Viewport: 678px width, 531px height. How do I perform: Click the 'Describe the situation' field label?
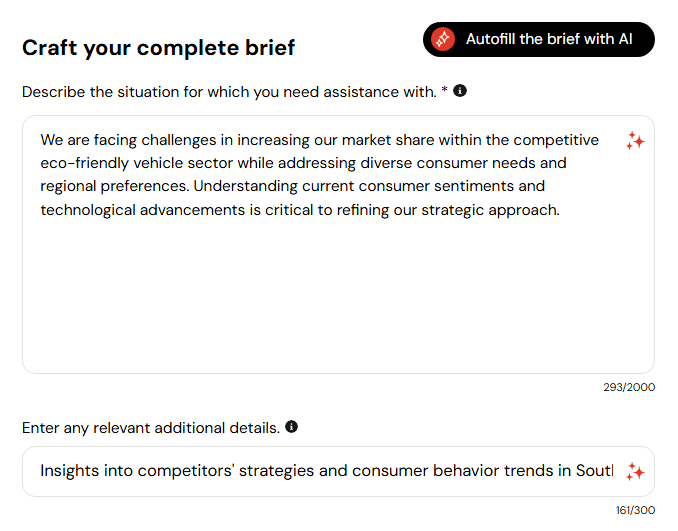pyautogui.click(x=234, y=92)
